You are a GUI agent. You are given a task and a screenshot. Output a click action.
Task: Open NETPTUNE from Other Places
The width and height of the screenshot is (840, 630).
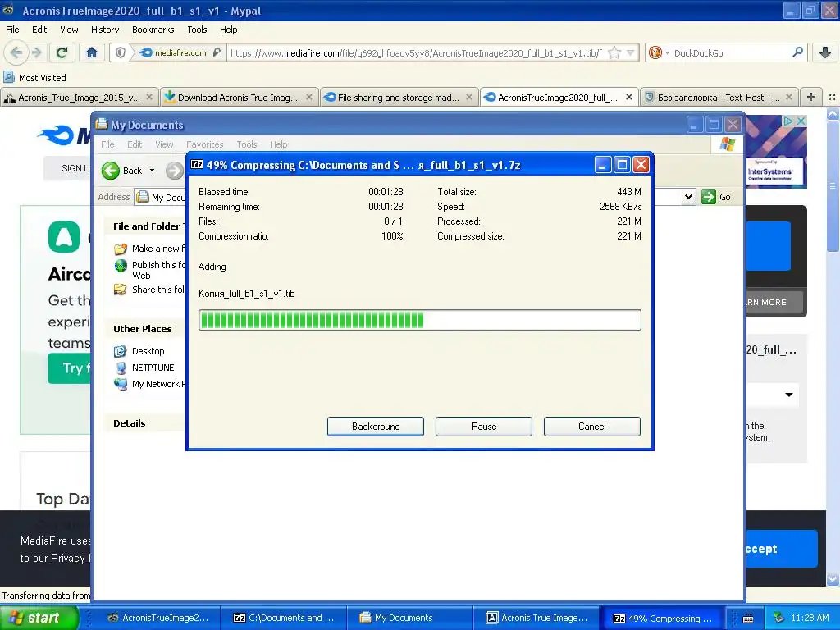click(x=153, y=367)
